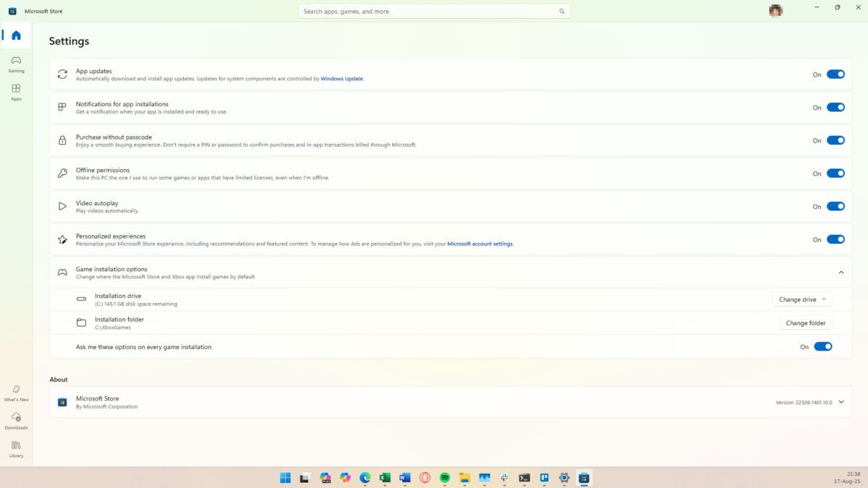Open What's New in sidebar
The height and width of the screenshot is (488, 868).
16,393
